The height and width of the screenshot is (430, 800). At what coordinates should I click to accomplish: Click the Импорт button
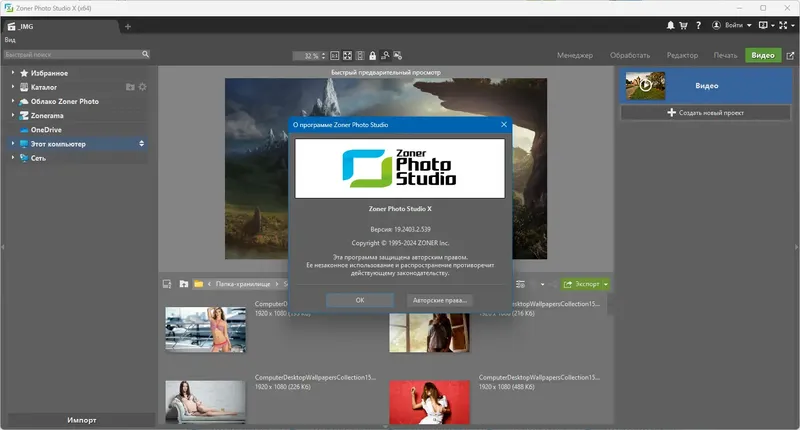(x=81, y=420)
